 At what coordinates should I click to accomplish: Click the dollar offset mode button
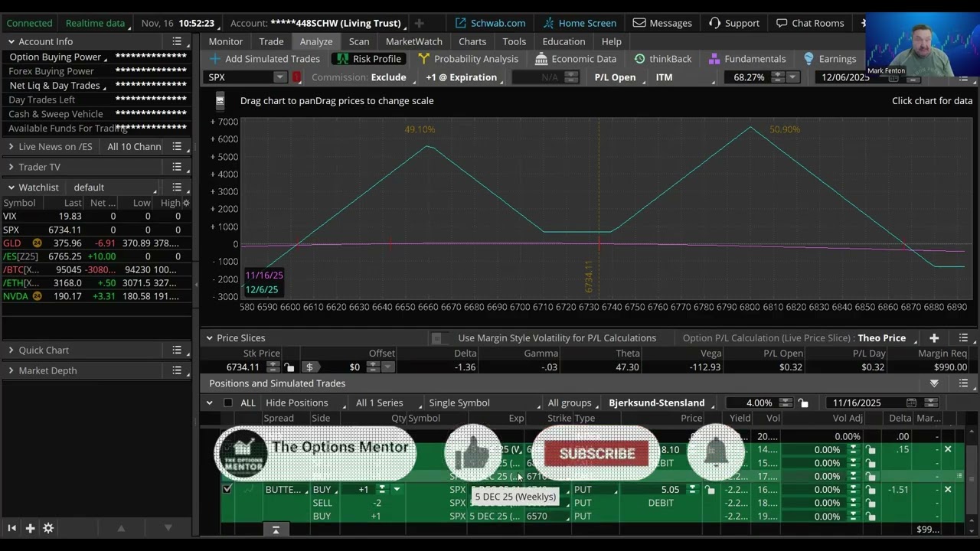coord(309,367)
